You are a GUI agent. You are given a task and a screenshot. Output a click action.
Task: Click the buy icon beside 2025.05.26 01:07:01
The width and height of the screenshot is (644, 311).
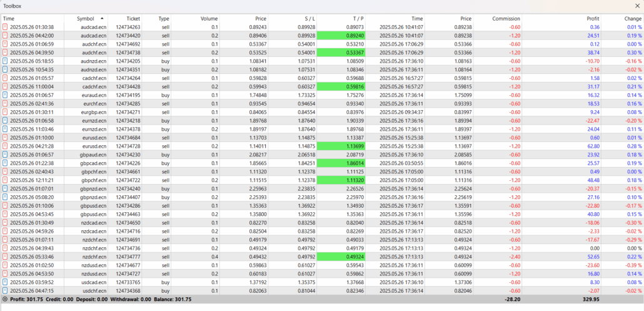(5, 188)
